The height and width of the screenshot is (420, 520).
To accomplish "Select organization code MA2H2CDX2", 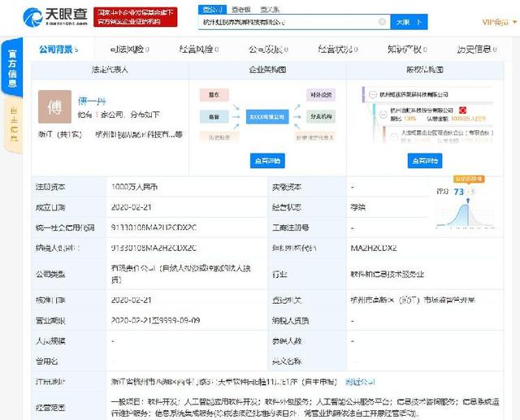I will click(x=374, y=248).
